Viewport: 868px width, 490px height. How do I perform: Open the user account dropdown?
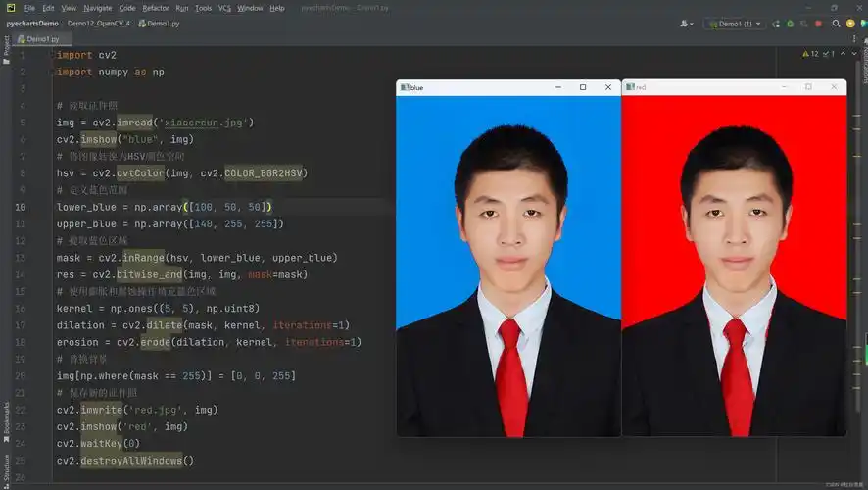[687, 24]
